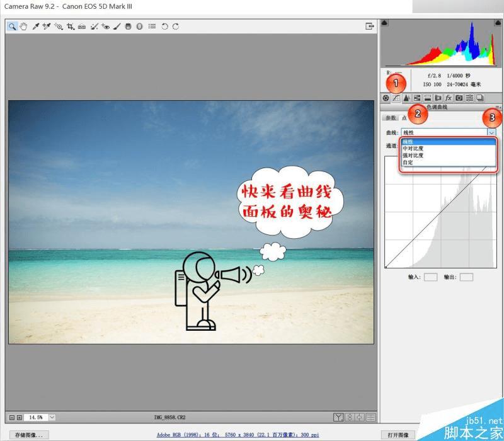Switch to the 点 curve tab
The height and width of the screenshot is (441, 504).
tap(404, 118)
